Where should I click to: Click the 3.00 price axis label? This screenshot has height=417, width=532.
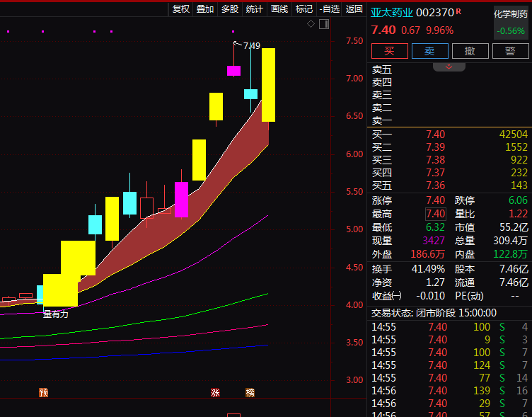(x=354, y=380)
